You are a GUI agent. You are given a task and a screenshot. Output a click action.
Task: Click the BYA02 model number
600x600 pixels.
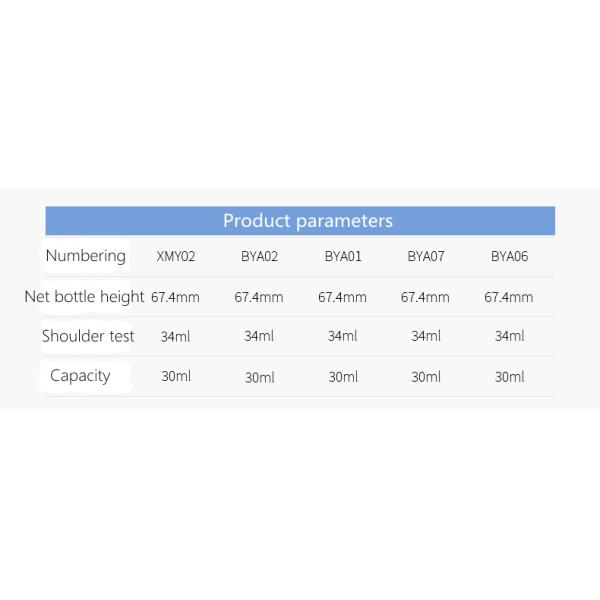(259, 257)
